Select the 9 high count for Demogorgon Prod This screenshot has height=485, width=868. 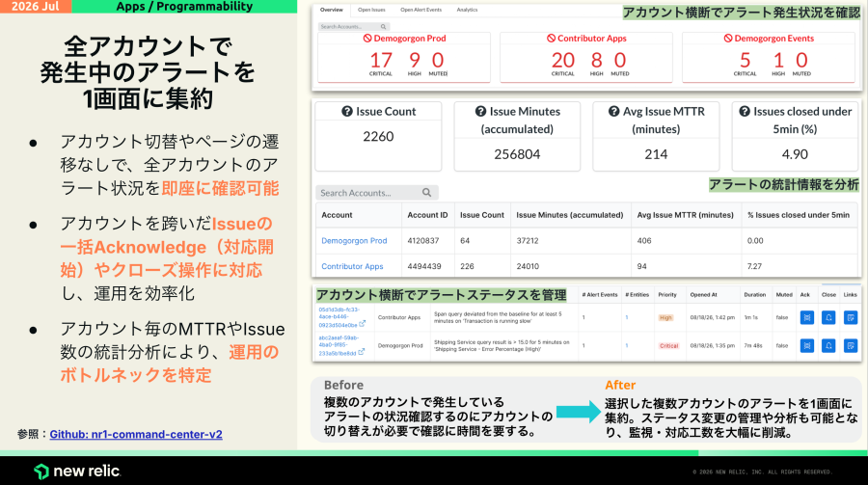point(415,60)
